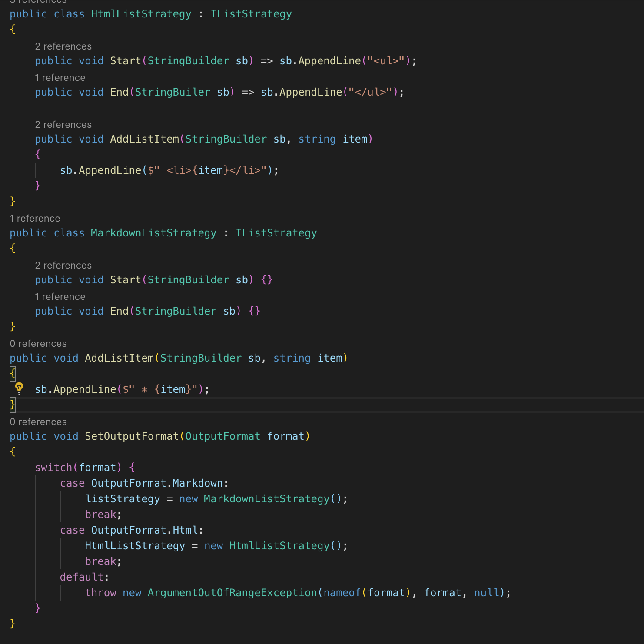Click the nameof expression
Image resolution: width=644 pixels, height=644 pixels.
[367, 593]
